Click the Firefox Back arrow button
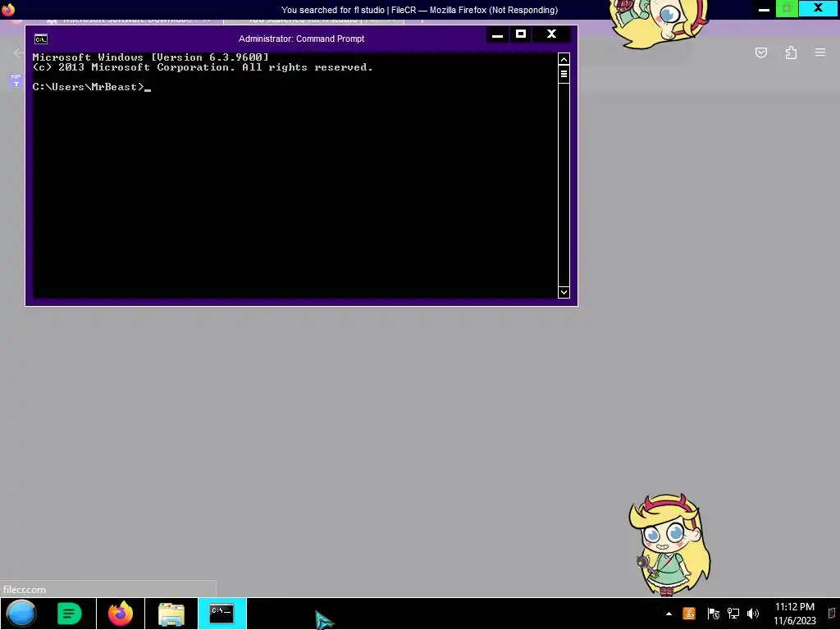Viewport: 840px width, 630px height. [18, 52]
